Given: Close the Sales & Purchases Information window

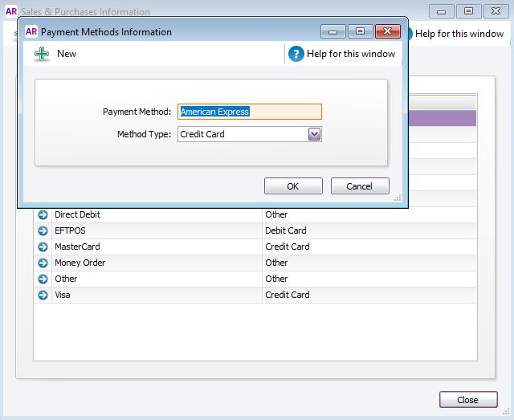Looking at the screenshot, I should click(496, 11).
